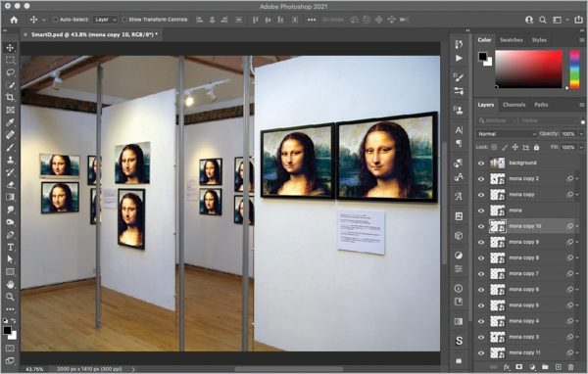
Task: Click the Share icon at top right
Action: (578, 20)
